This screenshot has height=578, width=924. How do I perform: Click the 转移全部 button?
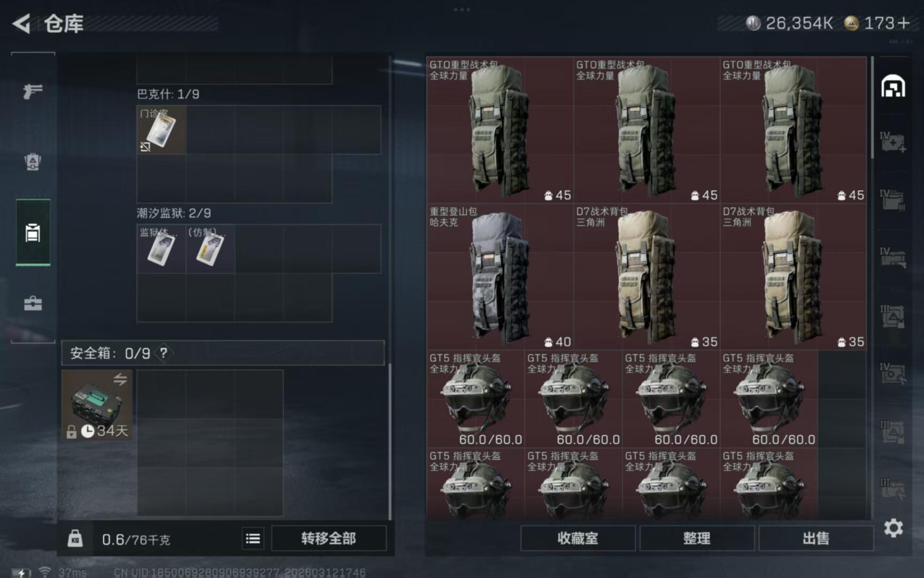point(328,538)
